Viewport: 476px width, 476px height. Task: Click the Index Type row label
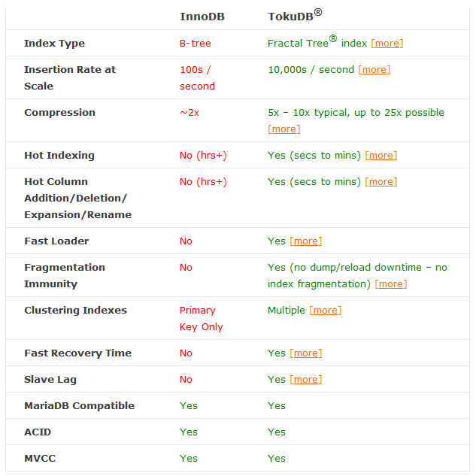pos(55,44)
